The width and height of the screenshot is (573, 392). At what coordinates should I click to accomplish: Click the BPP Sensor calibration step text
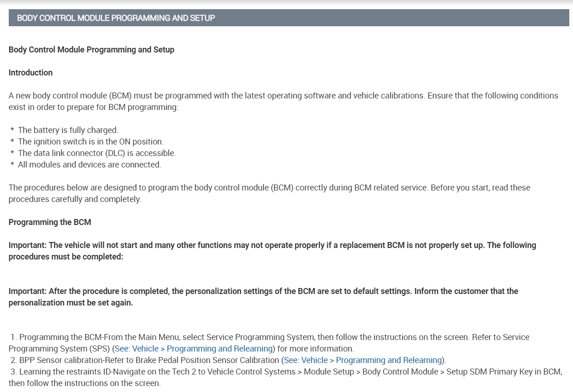click(138, 360)
